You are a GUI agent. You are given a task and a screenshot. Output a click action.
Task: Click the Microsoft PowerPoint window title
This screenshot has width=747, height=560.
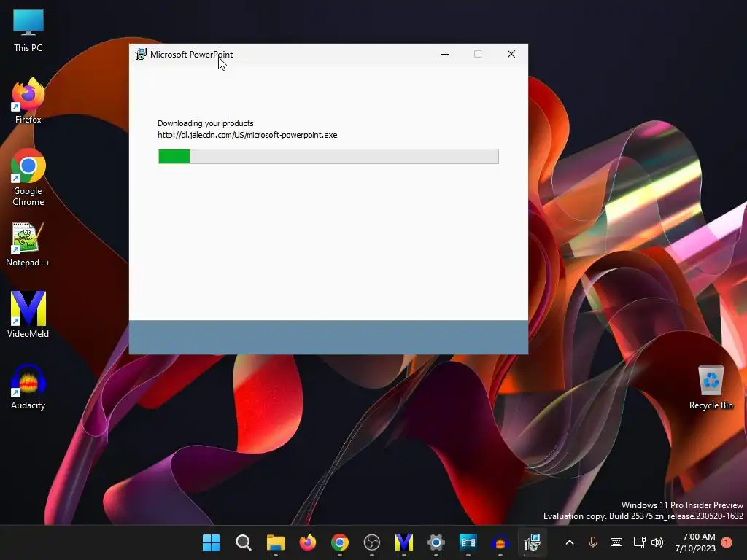click(192, 54)
